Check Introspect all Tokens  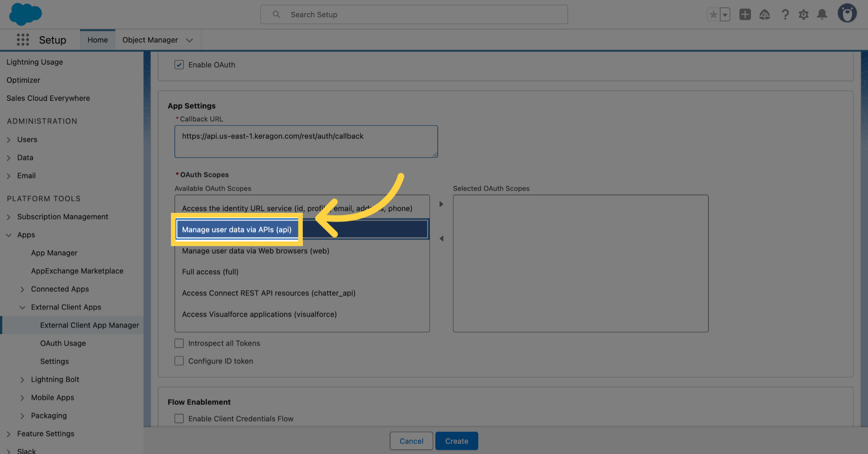(179, 343)
